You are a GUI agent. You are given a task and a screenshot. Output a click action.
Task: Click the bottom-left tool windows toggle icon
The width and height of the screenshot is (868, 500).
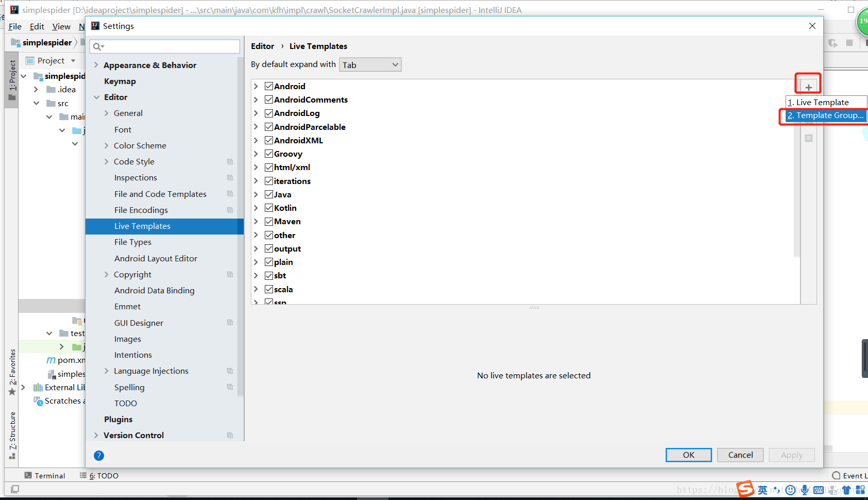(x=15, y=489)
